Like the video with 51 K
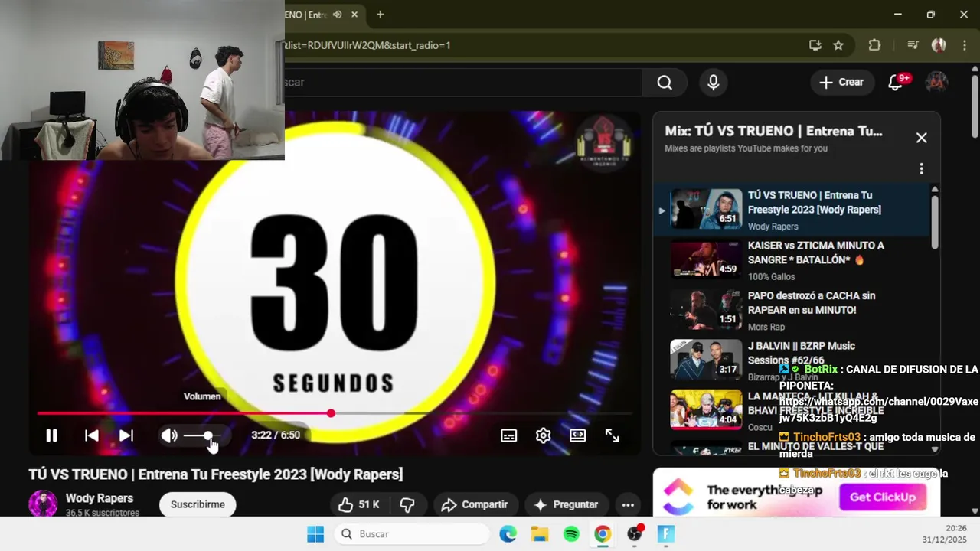This screenshot has height=551, width=980. tap(360, 504)
